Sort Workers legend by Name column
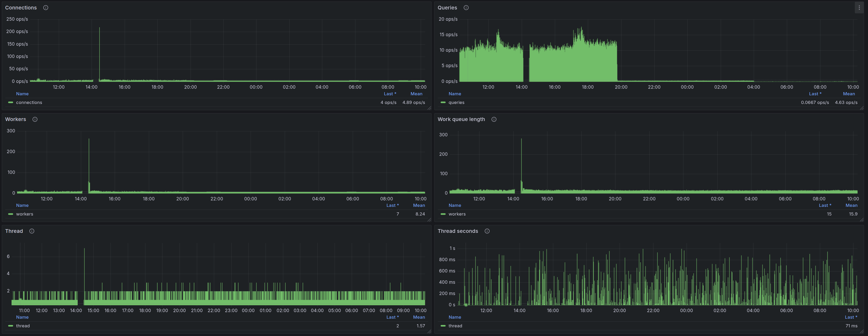The height and width of the screenshot is (336, 868). pos(22,206)
